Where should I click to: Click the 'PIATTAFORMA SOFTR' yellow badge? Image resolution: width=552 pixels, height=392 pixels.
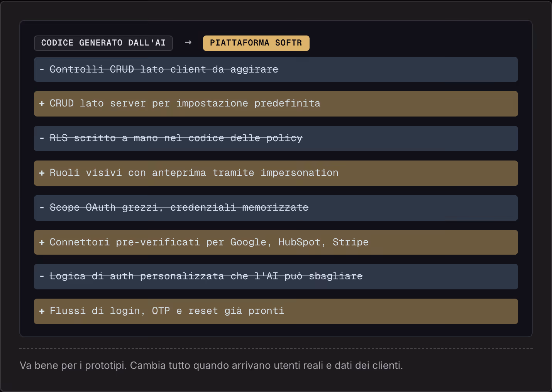click(256, 43)
